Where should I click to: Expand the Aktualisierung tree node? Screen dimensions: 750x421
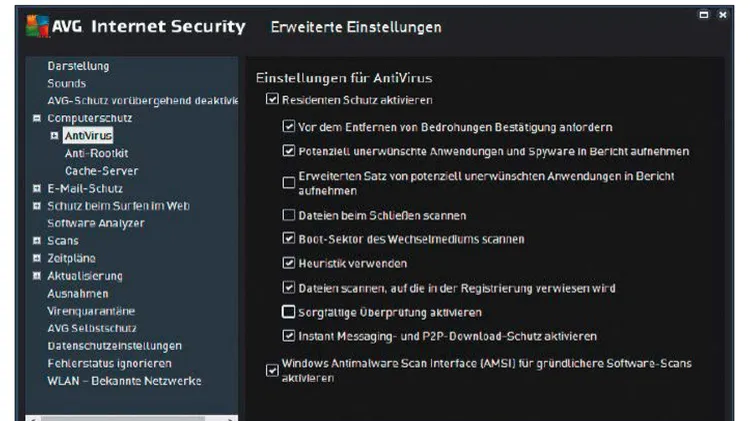pos(37,276)
